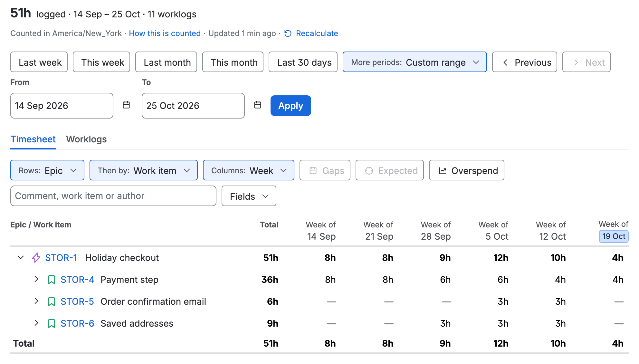The width and height of the screenshot is (639, 364).
Task: Click the From date field 14 Sep 2026
Action: click(62, 106)
